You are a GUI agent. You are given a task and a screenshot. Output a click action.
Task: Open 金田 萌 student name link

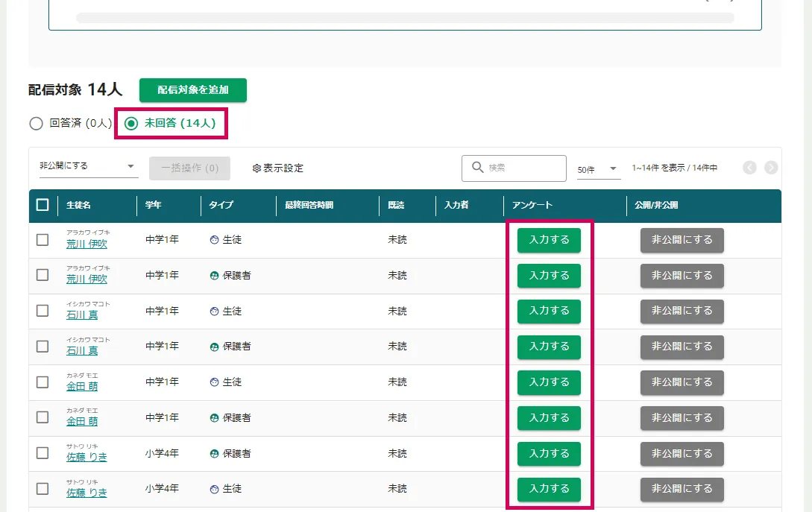[82, 386]
